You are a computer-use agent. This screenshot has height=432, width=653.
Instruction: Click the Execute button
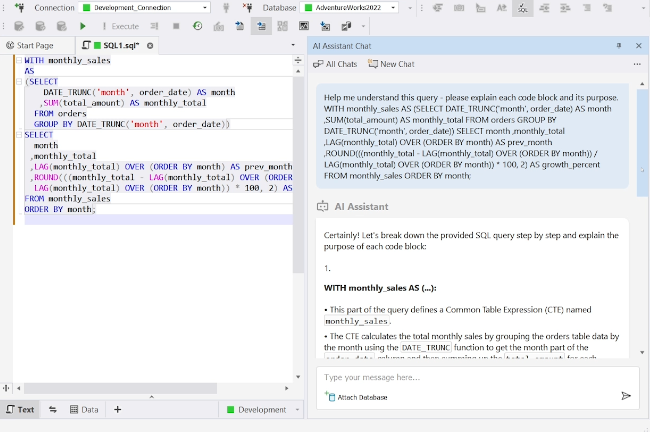coord(120,26)
